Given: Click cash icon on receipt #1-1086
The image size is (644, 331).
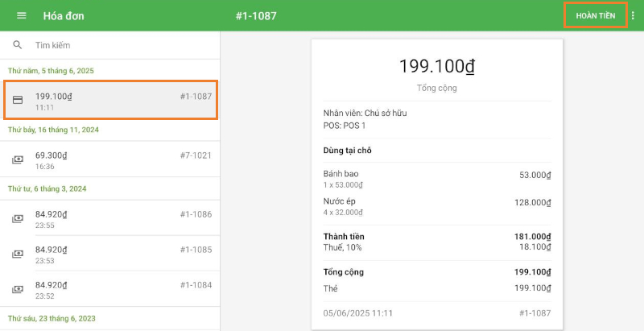Looking at the screenshot, I should point(18,219).
